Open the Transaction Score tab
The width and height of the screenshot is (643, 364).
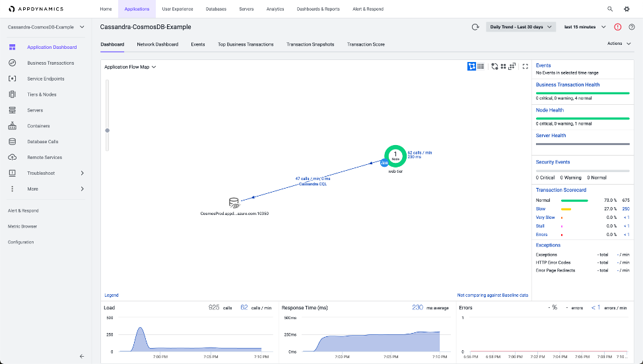point(366,44)
